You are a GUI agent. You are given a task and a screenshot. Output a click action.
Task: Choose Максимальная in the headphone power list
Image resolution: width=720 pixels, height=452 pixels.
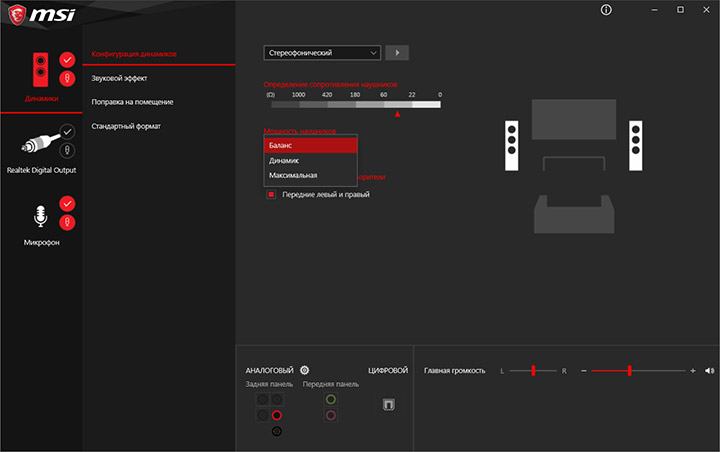(310, 175)
